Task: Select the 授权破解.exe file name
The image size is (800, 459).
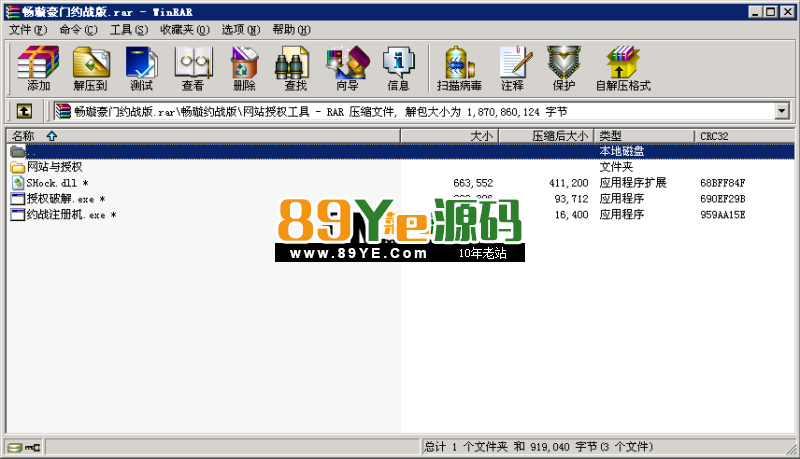Action: click(66, 199)
